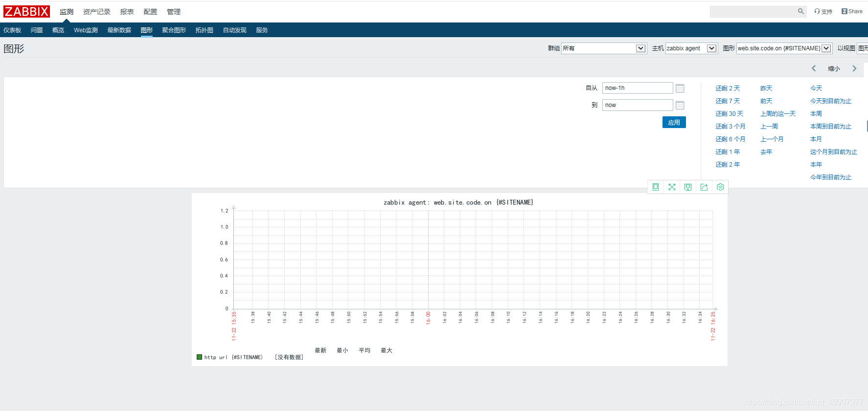The width and height of the screenshot is (868, 411).
Task: Open the 主机 zabbix agent dropdown
Action: pyautogui.click(x=691, y=48)
